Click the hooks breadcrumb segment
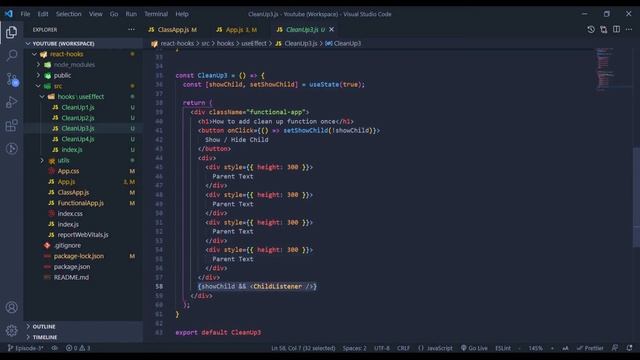 click(x=225, y=43)
